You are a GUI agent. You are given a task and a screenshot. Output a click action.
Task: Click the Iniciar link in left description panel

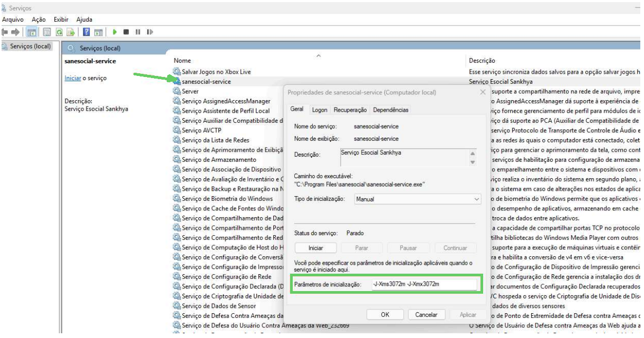[x=72, y=78]
